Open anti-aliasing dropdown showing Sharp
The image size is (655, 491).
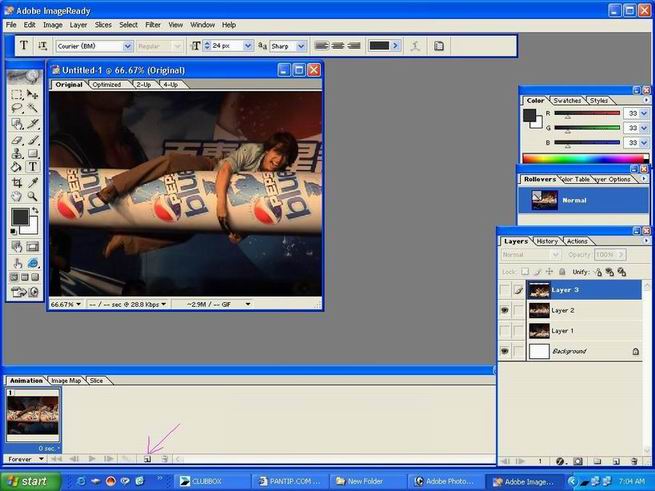click(301, 46)
